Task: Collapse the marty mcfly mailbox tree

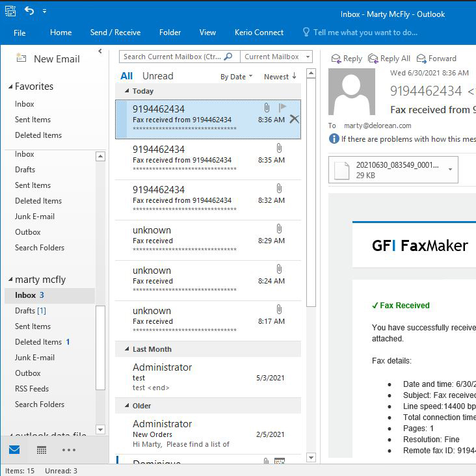Action: tap(10, 279)
